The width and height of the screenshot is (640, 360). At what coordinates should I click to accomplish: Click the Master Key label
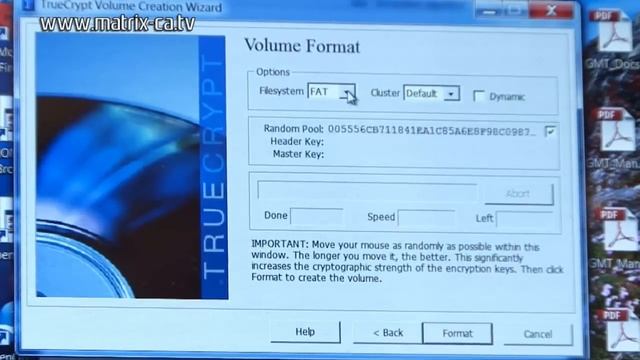click(298, 154)
